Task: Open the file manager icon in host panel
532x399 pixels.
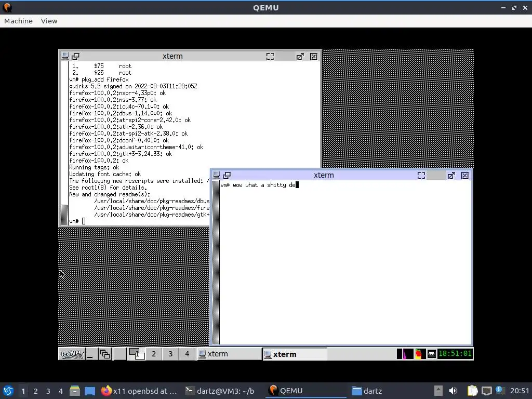Action: (75, 391)
